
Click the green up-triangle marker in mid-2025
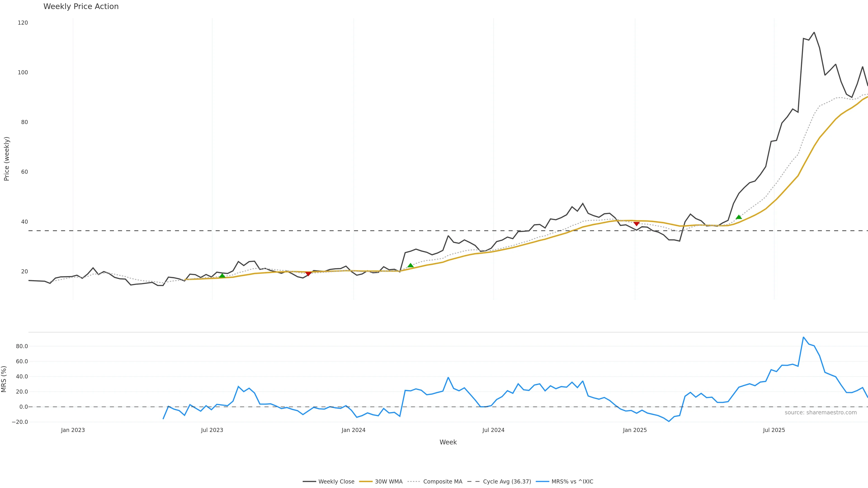(x=739, y=217)
